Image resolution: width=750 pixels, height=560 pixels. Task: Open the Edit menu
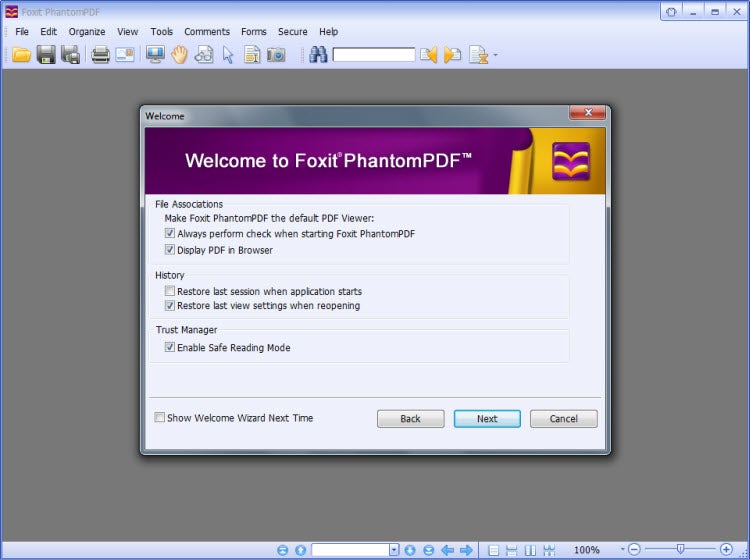point(48,32)
